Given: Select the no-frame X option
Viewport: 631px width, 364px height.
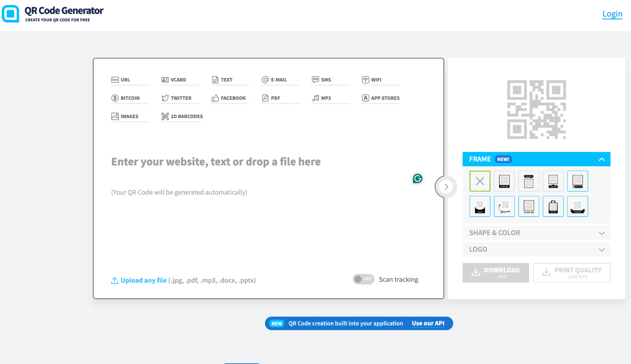Looking at the screenshot, I should tap(479, 181).
